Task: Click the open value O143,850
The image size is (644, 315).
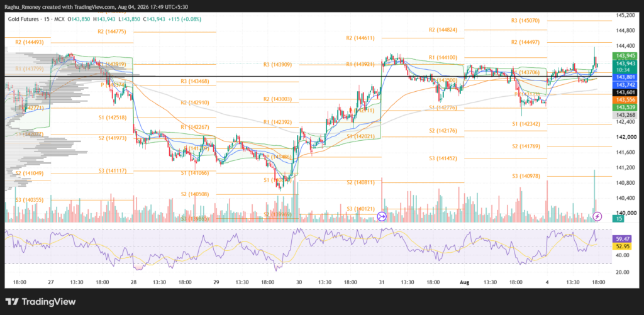Action: pyautogui.click(x=80, y=19)
